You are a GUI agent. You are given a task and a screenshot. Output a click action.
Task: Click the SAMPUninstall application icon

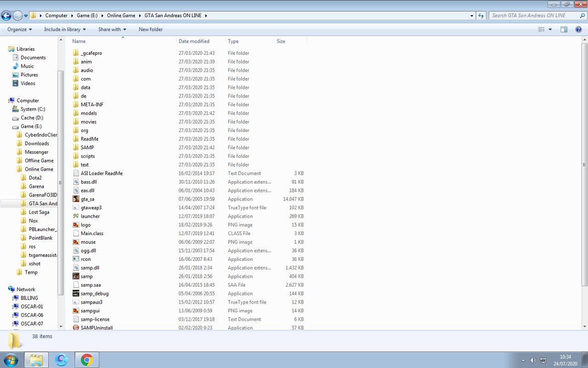76,328
